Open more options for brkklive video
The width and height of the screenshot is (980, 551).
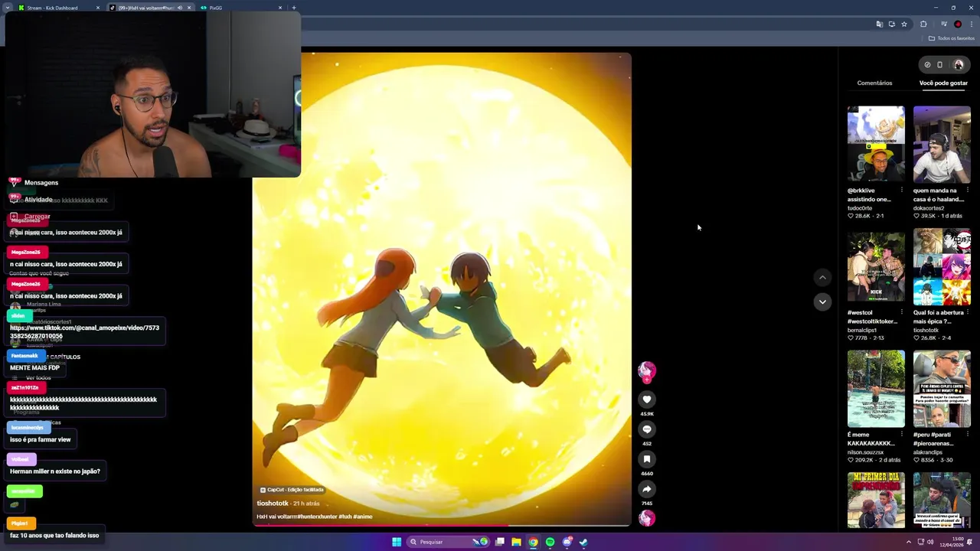(x=901, y=191)
